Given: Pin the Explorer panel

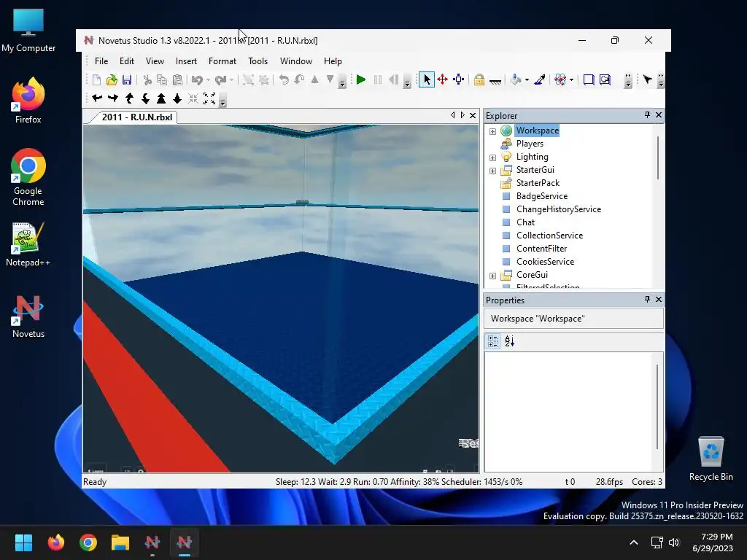Looking at the screenshot, I should pos(647,114).
